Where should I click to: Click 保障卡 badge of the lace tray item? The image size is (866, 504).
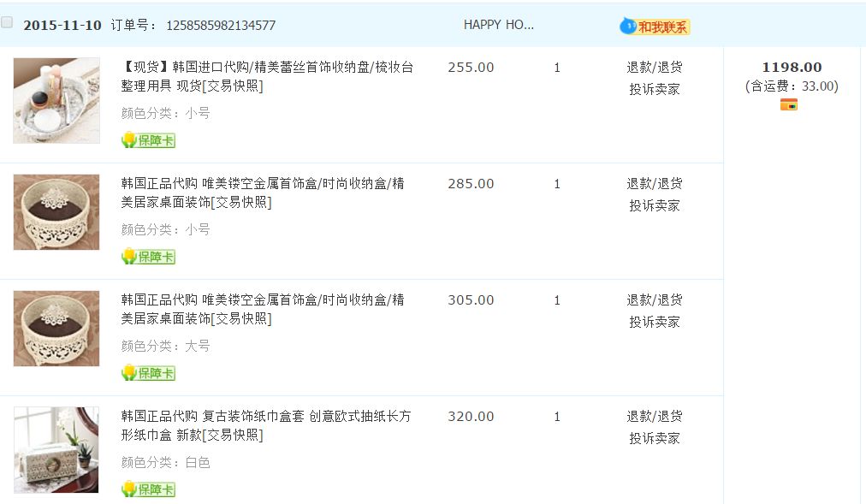pyautogui.click(x=148, y=140)
